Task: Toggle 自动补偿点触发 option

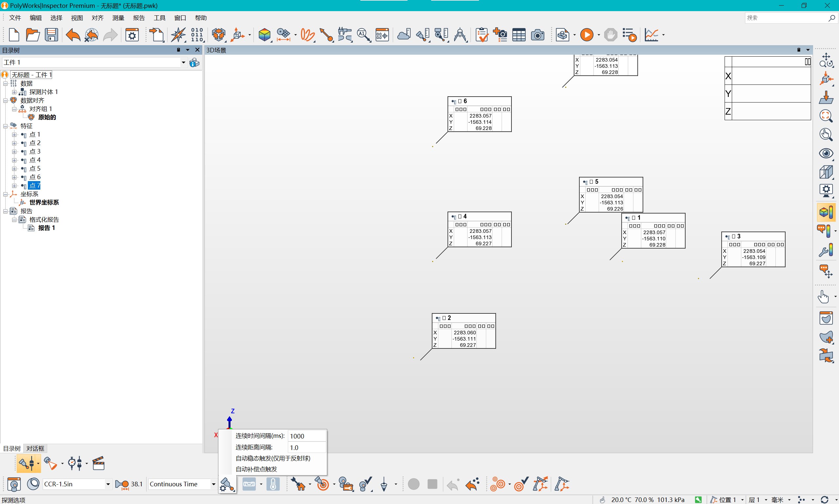Action: click(x=256, y=469)
